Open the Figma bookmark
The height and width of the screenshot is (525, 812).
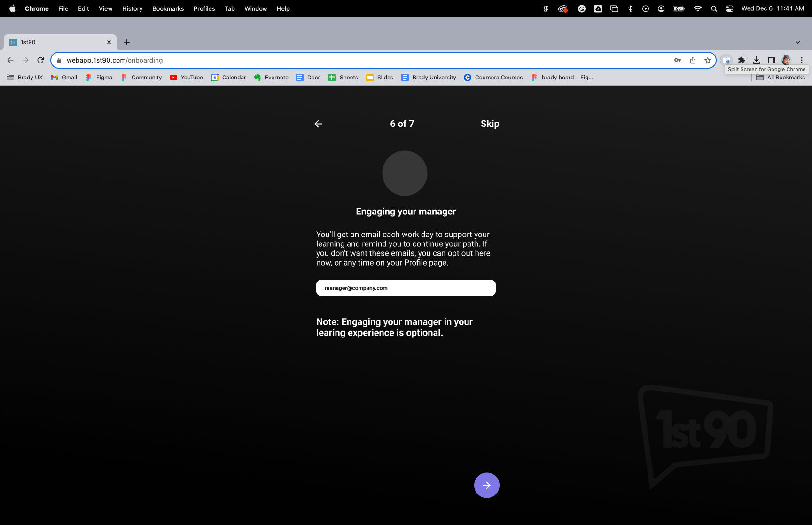99,78
